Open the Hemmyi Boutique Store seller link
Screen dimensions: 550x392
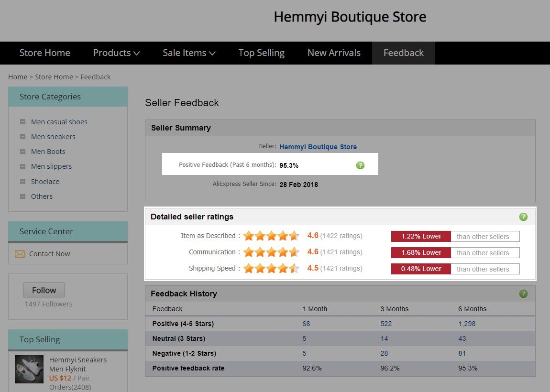point(318,147)
